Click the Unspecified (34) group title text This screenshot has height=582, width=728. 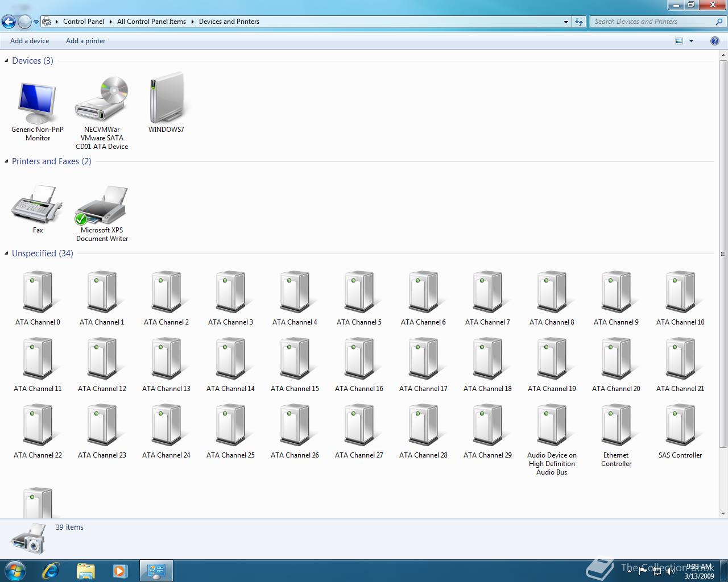[43, 253]
